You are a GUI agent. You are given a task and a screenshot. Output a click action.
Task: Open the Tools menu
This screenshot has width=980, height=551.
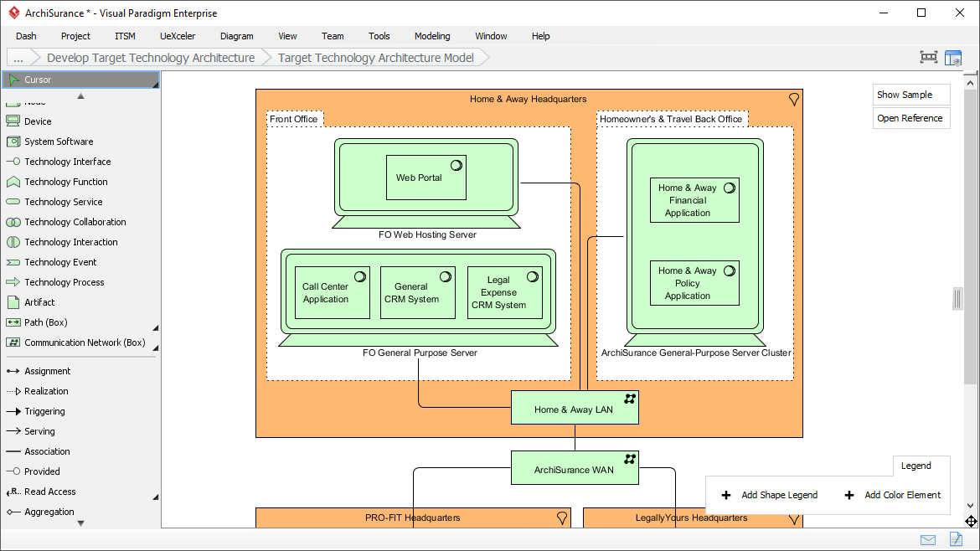tap(379, 36)
